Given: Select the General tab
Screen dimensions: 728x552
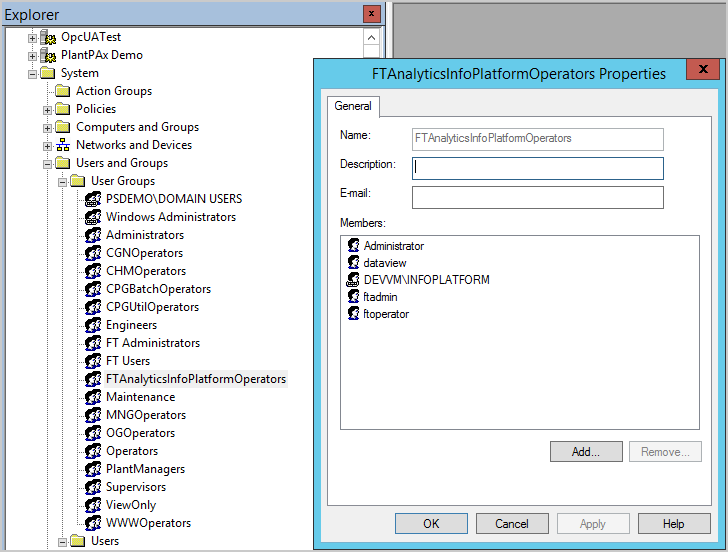Looking at the screenshot, I should (353, 106).
